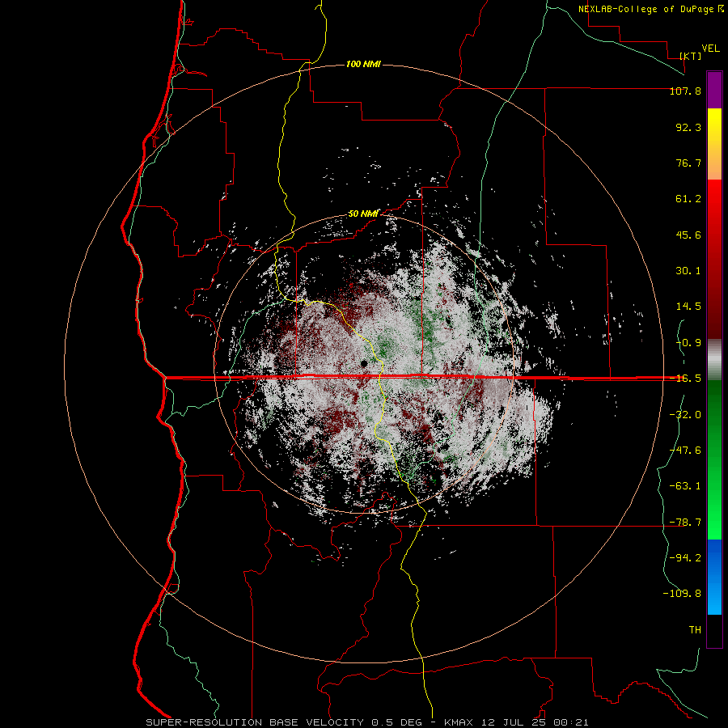Pick the yellow-orange segment of the color bar

click(x=714, y=144)
